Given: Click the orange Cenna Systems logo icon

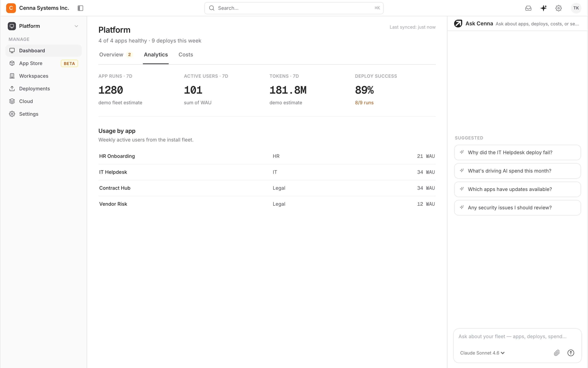Looking at the screenshot, I should (x=11, y=8).
